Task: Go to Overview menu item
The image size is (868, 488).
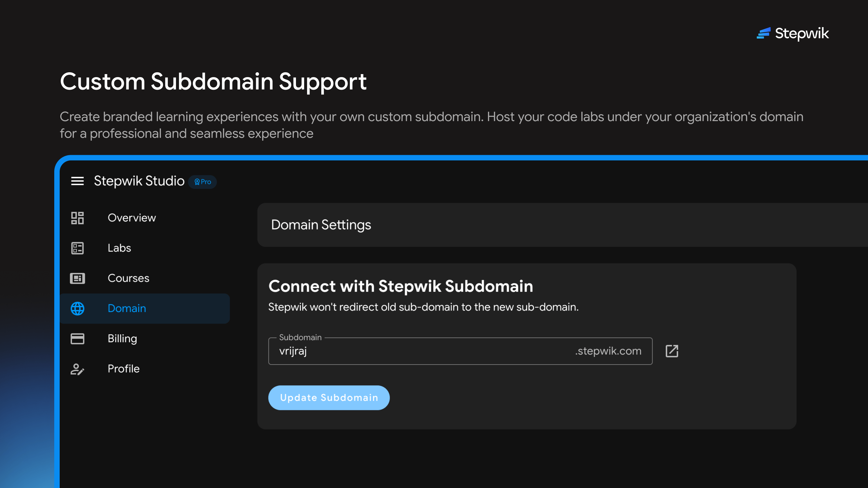Action: 131,218
